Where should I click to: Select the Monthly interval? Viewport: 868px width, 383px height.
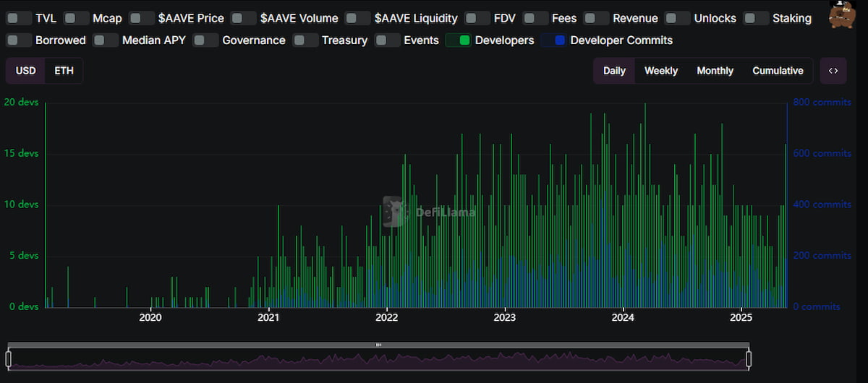(x=715, y=71)
